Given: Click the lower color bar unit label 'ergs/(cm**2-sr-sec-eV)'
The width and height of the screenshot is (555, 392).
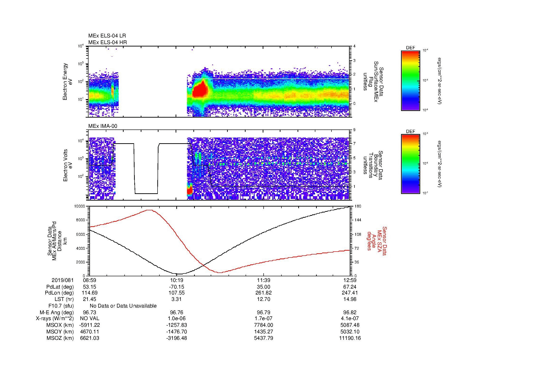Looking at the screenshot, I should click(440, 164).
